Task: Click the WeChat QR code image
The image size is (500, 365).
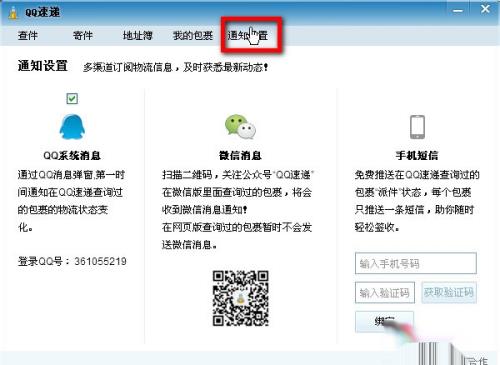Action: (x=240, y=298)
